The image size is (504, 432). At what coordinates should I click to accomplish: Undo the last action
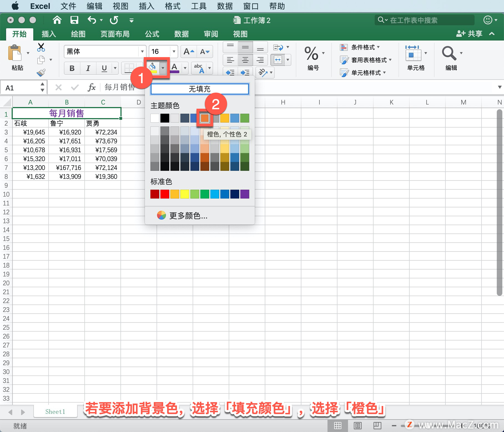pos(92,20)
